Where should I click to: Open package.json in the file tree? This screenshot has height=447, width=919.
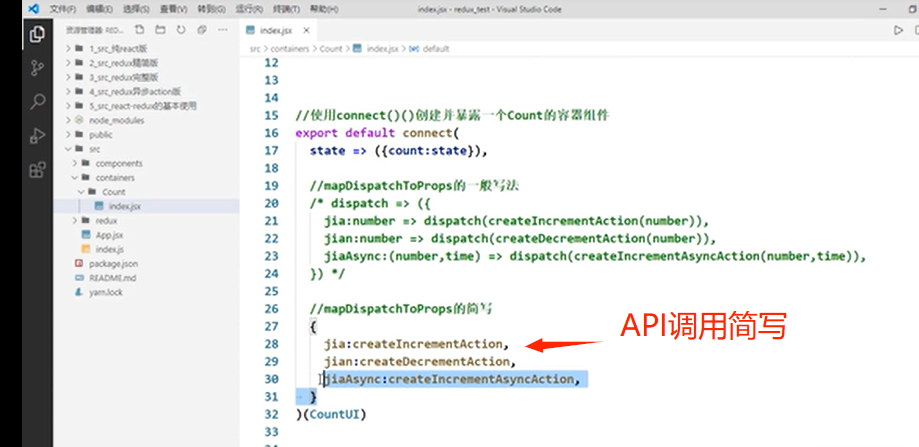click(114, 264)
